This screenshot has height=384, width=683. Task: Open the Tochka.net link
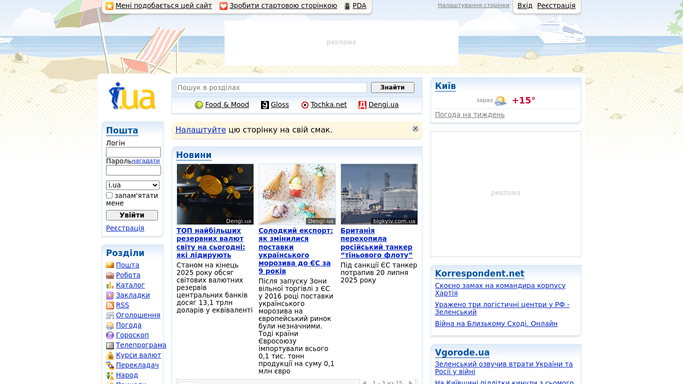(328, 104)
